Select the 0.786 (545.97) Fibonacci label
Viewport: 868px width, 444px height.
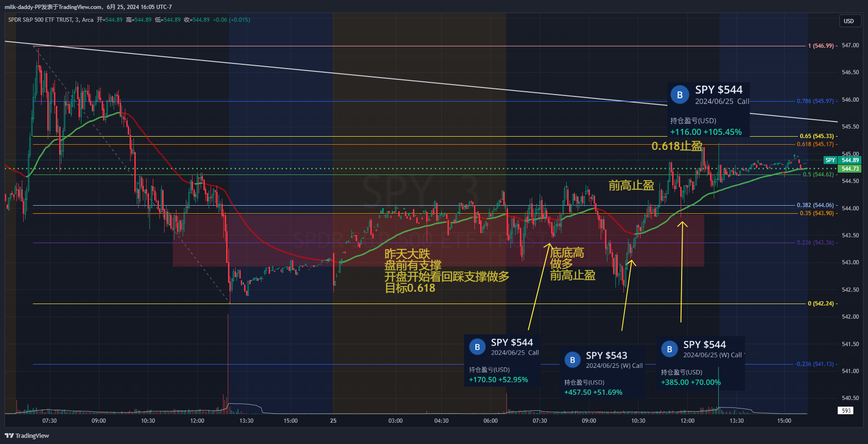815,101
